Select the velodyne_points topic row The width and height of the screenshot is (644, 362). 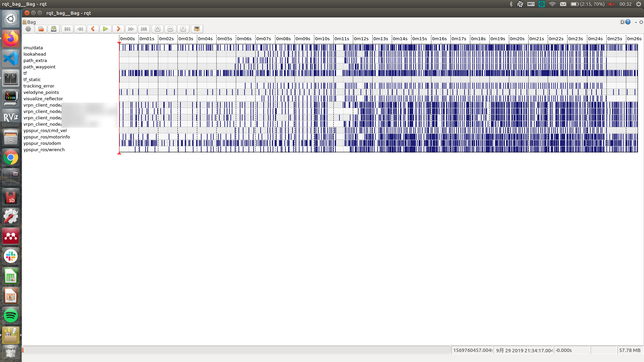tap(41, 92)
